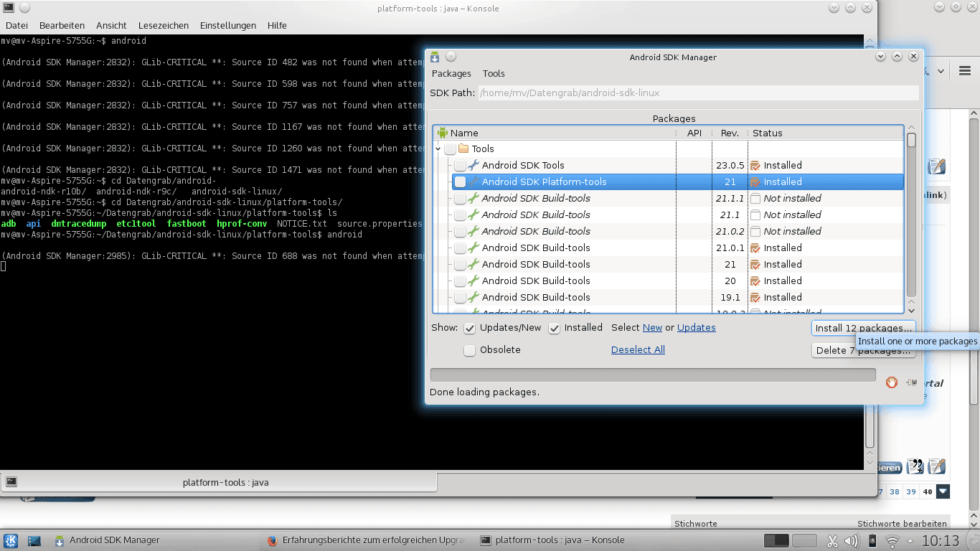Viewport: 980px width, 551px height.
Task: Sort packages by Rev. column header
Action: click(x=730, y=133)
